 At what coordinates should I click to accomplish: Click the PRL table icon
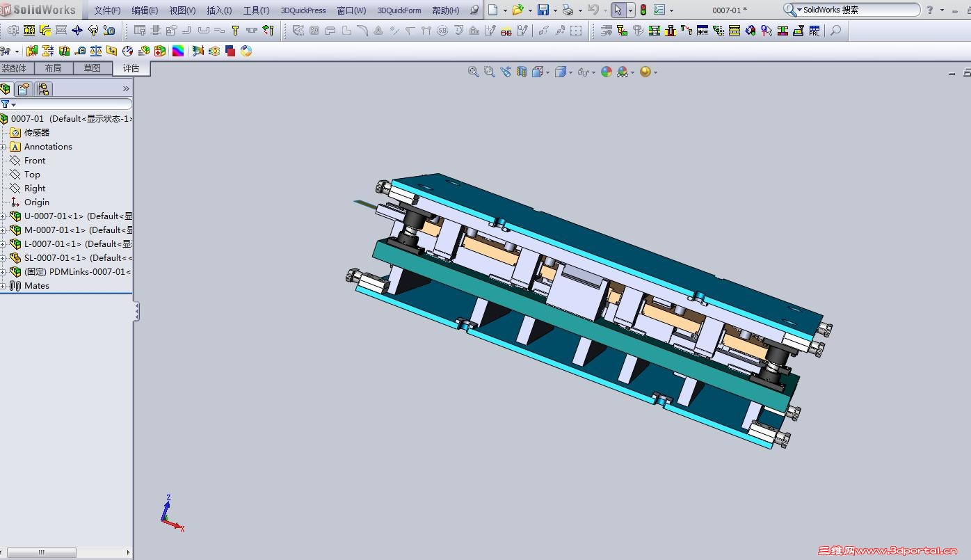tap(814, 31)
